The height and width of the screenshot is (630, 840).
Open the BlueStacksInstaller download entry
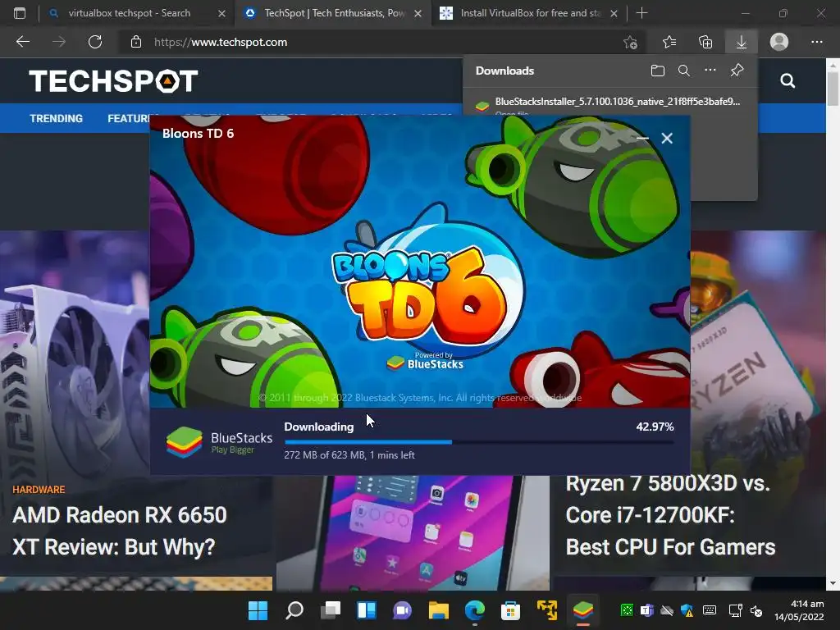609,105
